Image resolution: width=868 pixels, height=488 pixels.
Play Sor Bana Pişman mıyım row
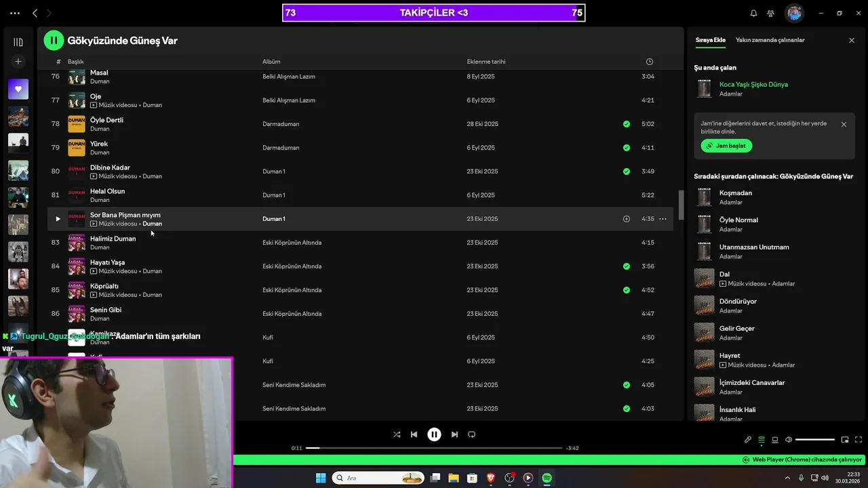click(58, 219)
